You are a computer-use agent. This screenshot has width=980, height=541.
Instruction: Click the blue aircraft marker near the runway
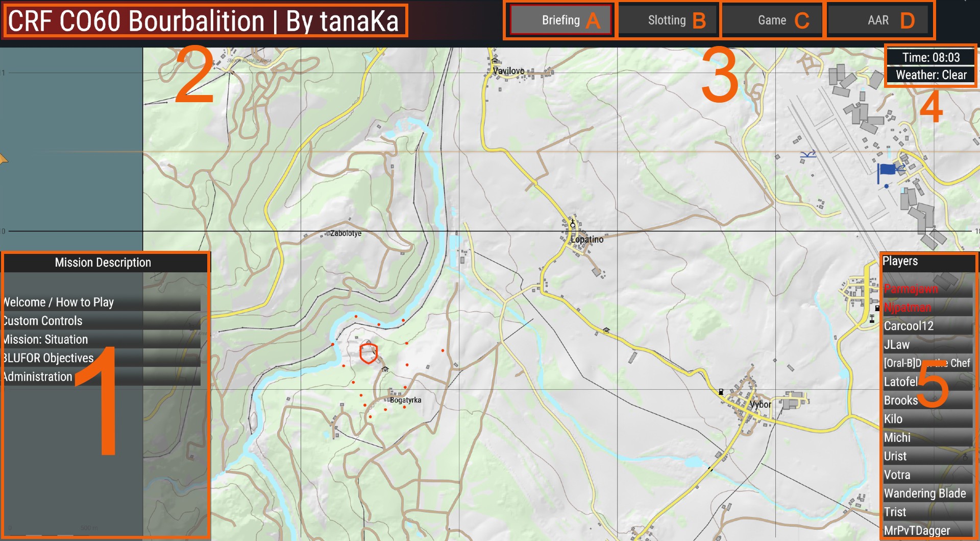click(x=808, y=154)
